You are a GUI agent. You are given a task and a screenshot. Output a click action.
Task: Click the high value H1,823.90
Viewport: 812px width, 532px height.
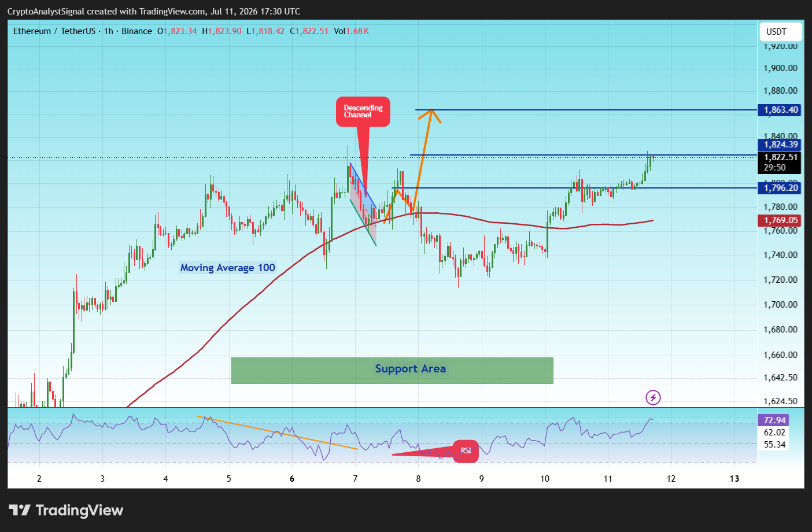(222, 31)
